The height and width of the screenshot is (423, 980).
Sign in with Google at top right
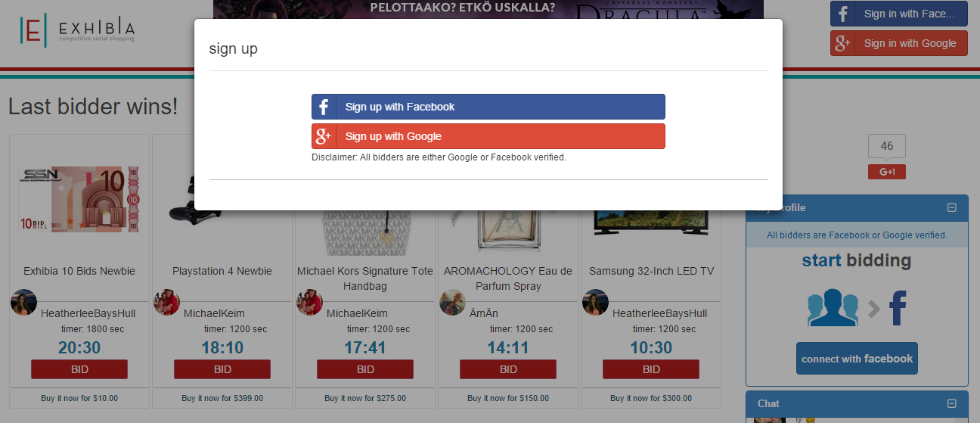899,43
